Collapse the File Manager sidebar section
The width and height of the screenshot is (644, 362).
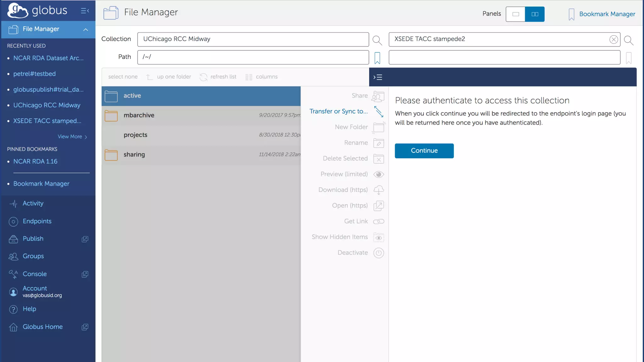85,29
